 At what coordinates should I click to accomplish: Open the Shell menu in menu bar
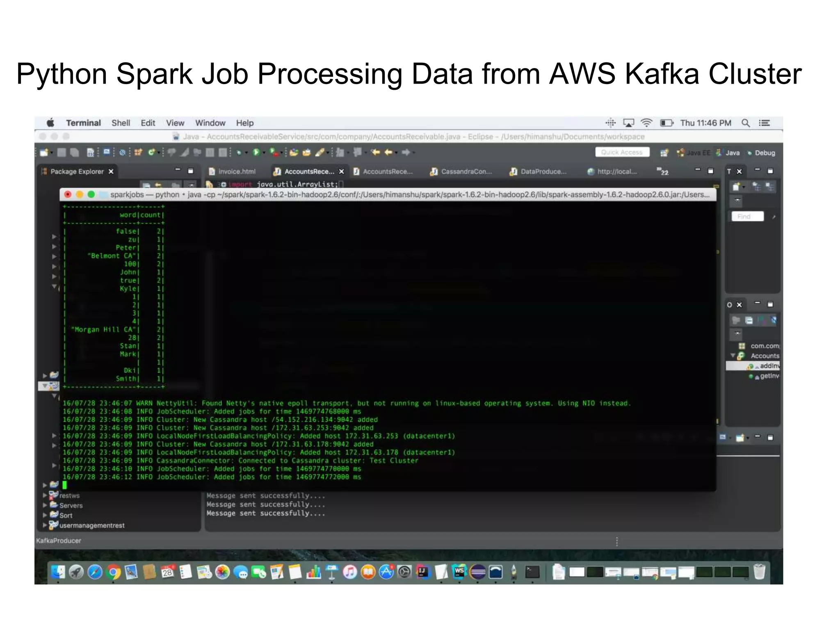[121, 123]
